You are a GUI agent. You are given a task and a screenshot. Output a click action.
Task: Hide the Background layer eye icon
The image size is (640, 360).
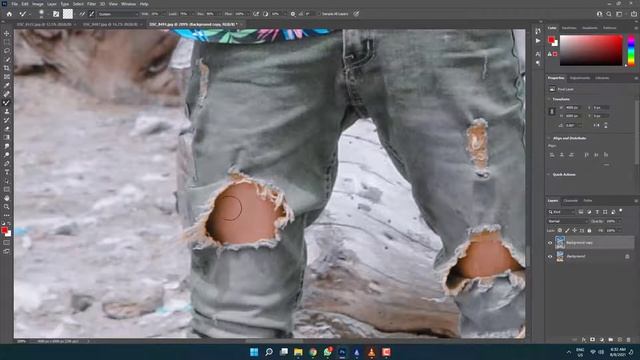[550, 256]
